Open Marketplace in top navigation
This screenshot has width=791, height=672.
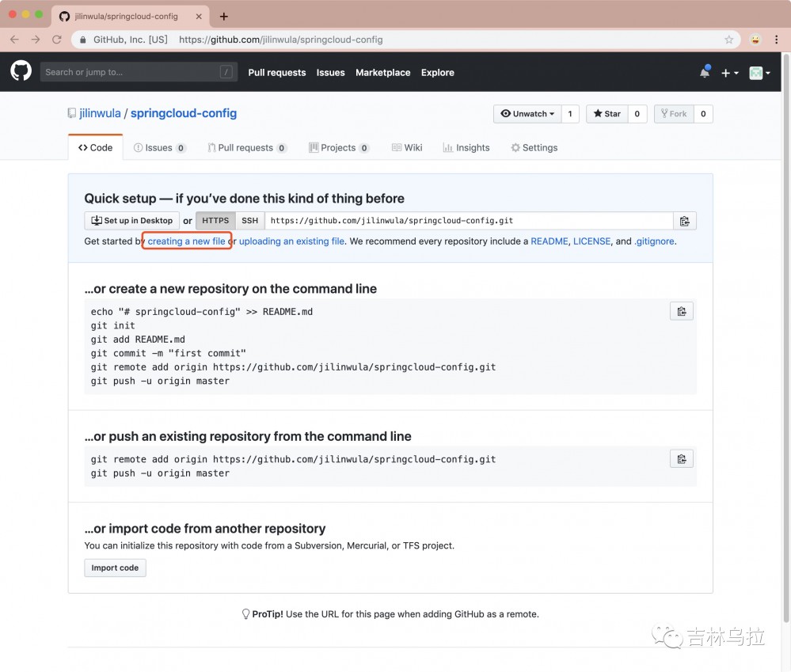[383, 73]
